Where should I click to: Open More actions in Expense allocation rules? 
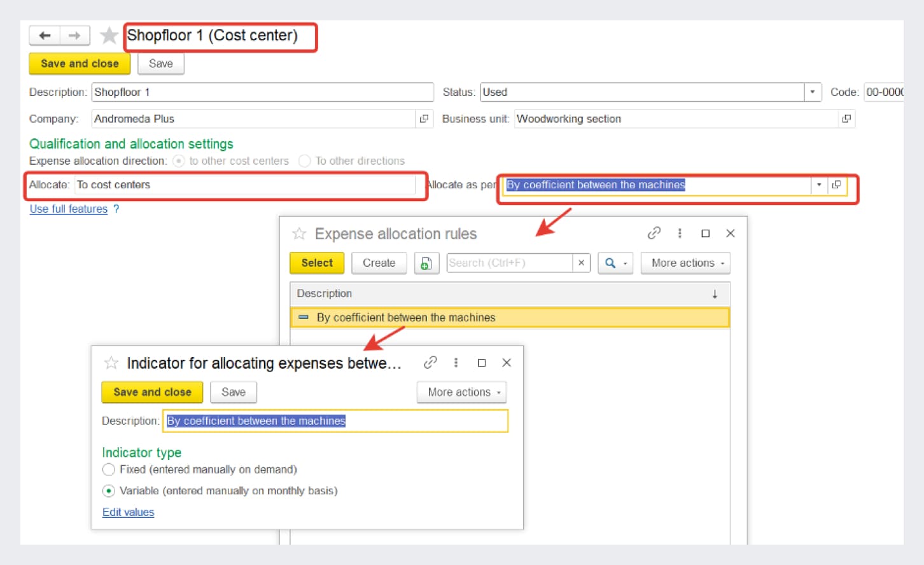click(685, 263)
